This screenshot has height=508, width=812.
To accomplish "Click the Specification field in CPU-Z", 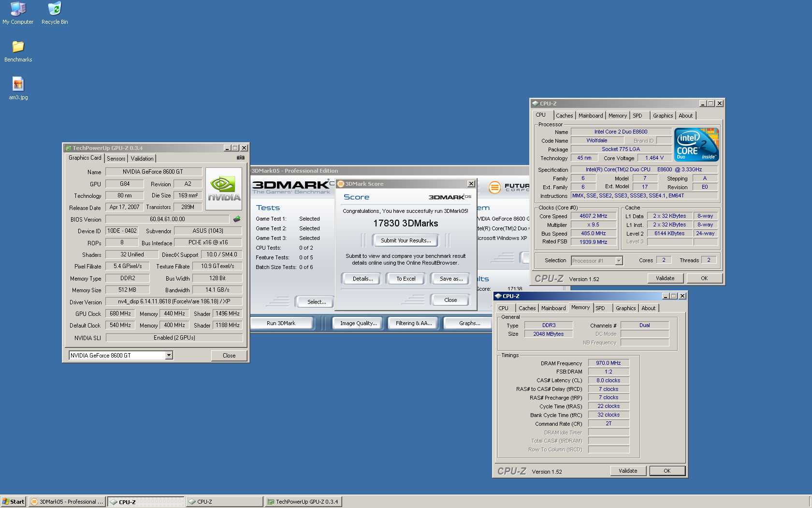I will click(x=644, y=170).
